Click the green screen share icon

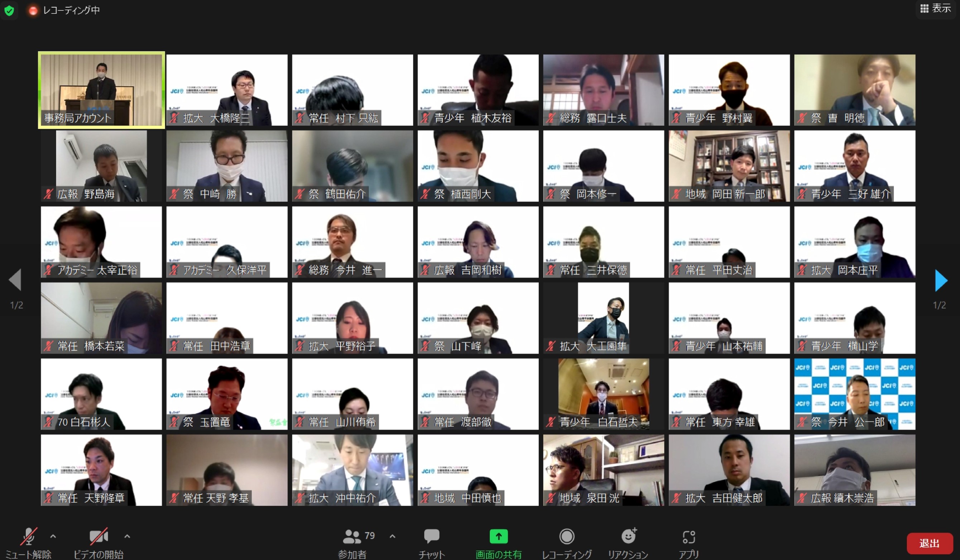pos(498,536)
